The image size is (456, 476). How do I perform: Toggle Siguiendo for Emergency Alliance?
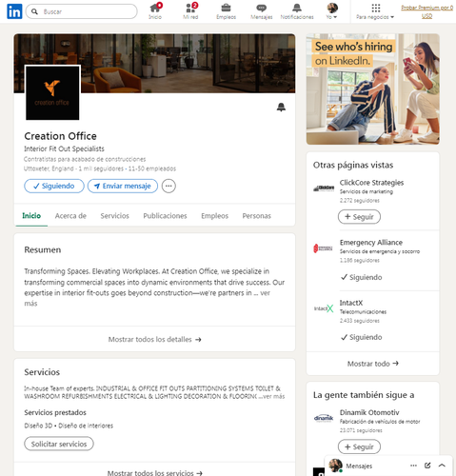point(362,277)
